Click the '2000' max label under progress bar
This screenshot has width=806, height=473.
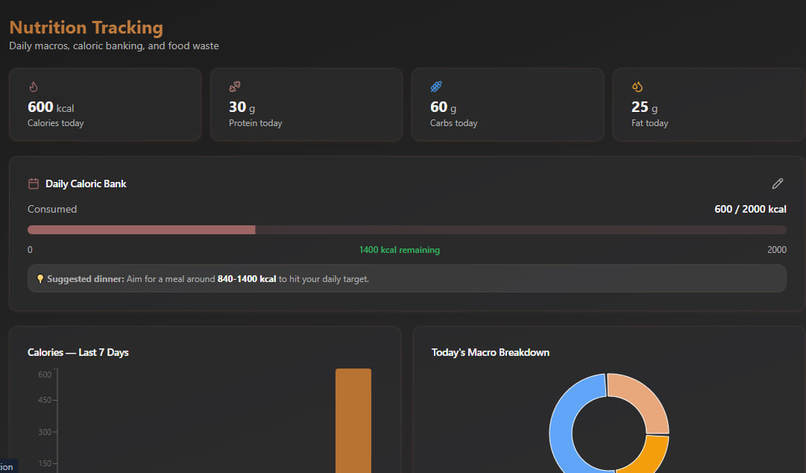coord(777,250)
